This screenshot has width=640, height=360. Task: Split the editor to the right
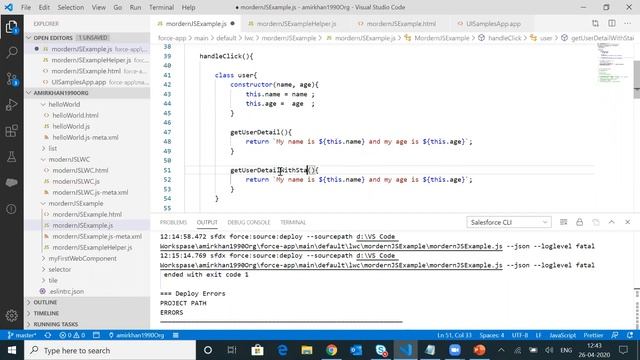click(611, 24)
